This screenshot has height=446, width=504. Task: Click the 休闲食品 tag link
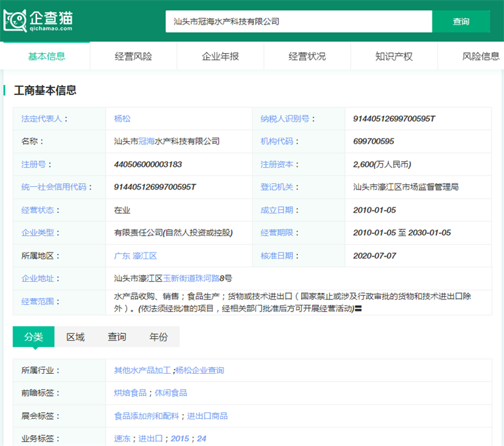click(x=170, y=393)
